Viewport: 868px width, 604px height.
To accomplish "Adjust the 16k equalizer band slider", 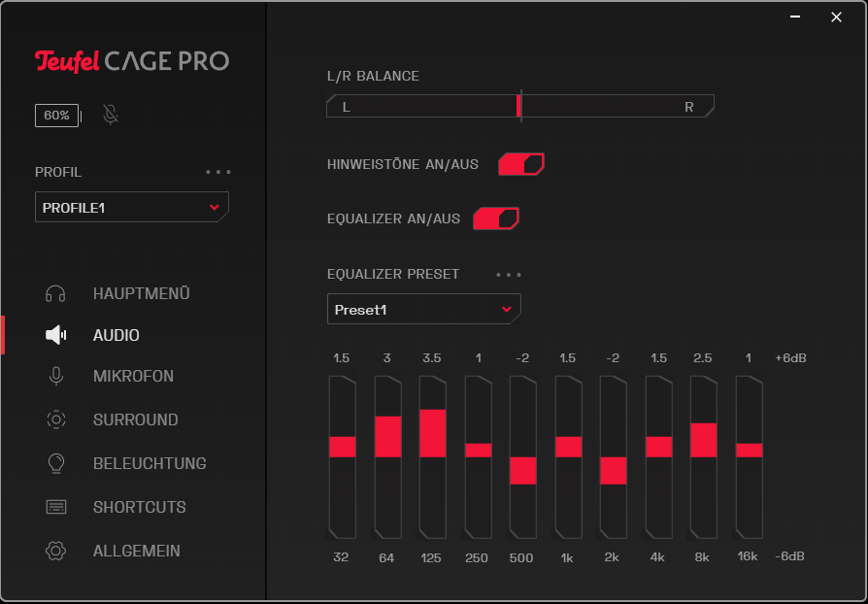I will (x=749, y=457).
